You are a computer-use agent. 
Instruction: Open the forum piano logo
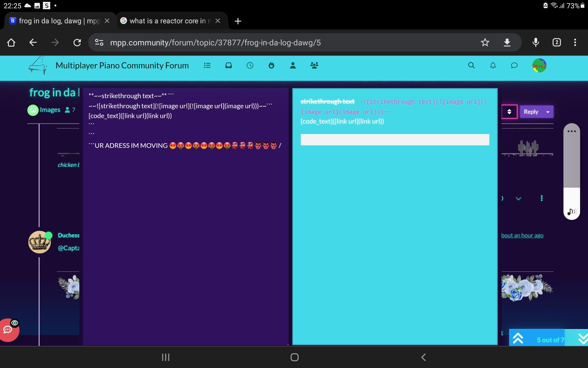click(x=38, y=65)
